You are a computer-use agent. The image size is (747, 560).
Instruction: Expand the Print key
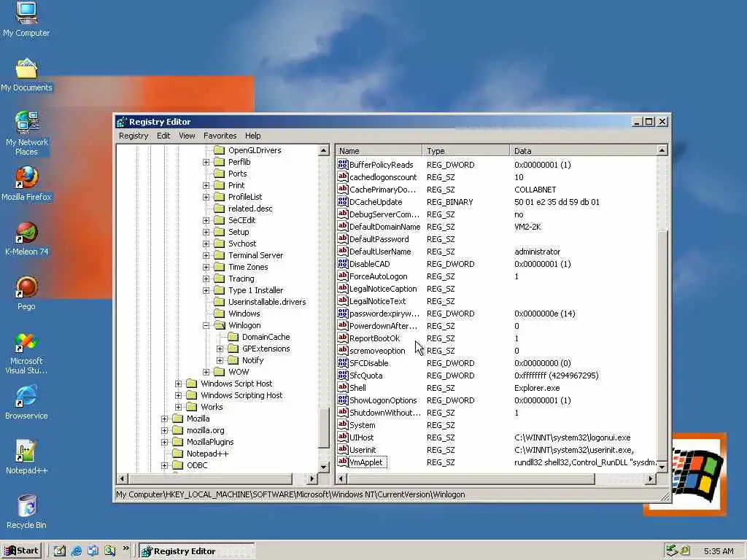[206, 185]
